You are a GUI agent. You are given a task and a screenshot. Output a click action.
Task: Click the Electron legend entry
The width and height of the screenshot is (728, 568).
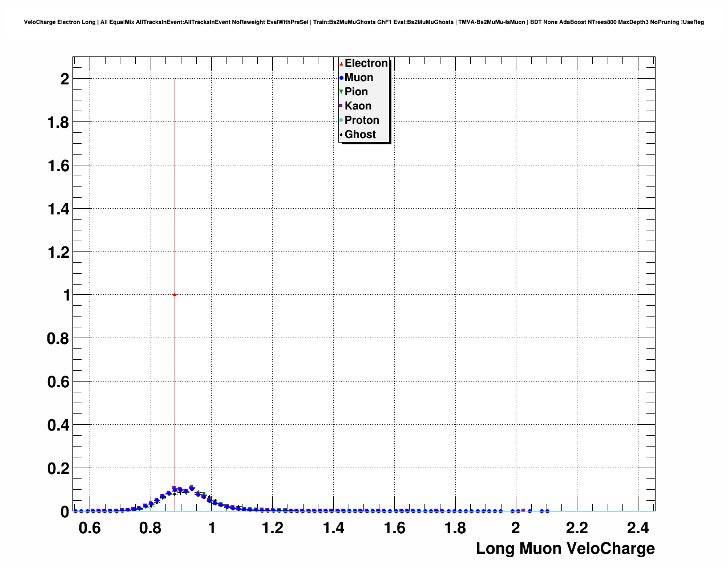pyautogui.click(x=363, y=63)
